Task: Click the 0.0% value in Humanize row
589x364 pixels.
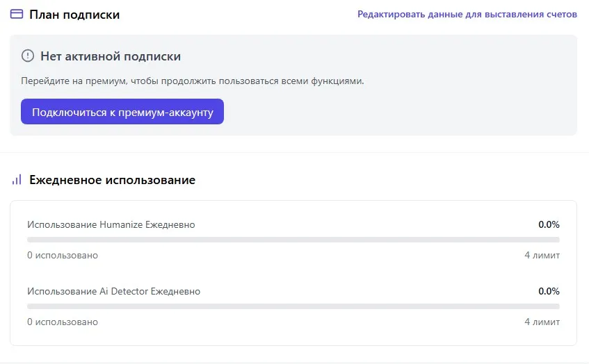Action: [549, 224]
